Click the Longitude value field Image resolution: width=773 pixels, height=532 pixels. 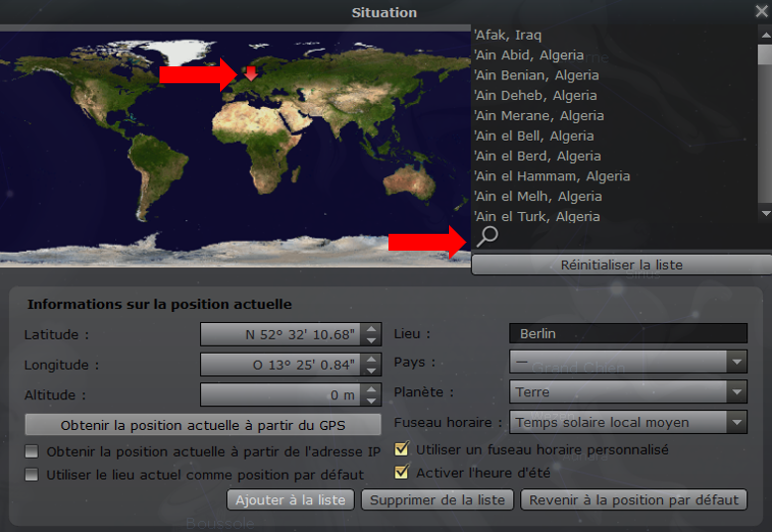[x=281, y=365]
